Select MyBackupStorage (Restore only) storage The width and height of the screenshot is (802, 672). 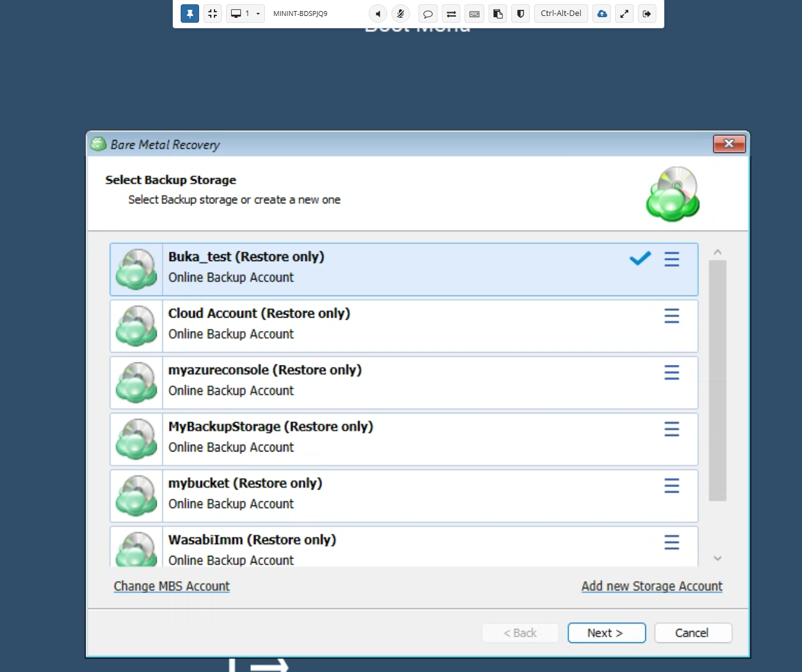pos(404,439)
